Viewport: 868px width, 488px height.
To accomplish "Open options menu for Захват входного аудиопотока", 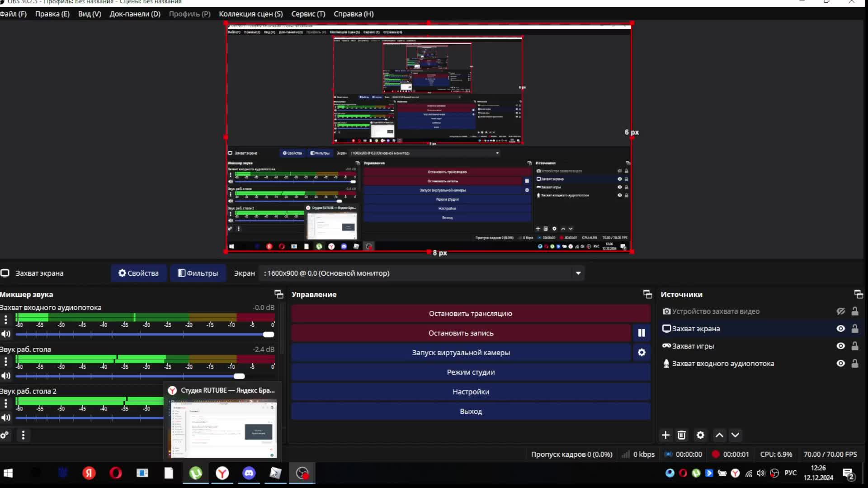I will [x=6, y=320].
